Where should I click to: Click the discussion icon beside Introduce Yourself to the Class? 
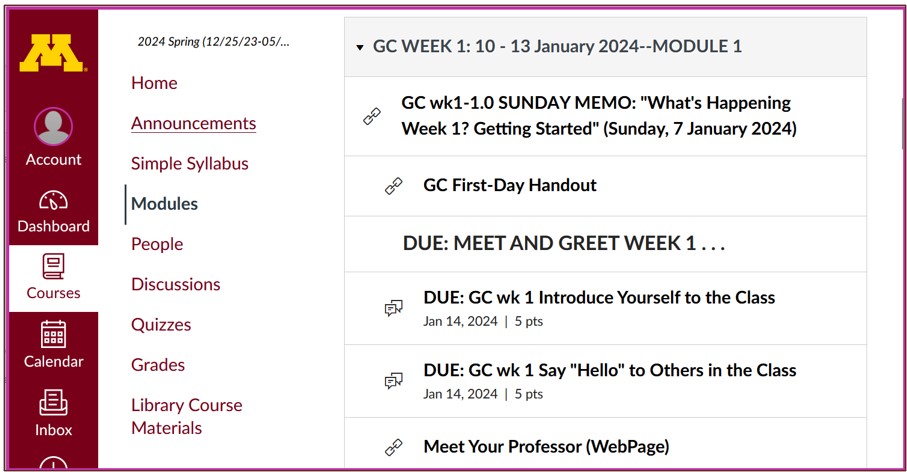pyautogui.click(x=394, y=308)
